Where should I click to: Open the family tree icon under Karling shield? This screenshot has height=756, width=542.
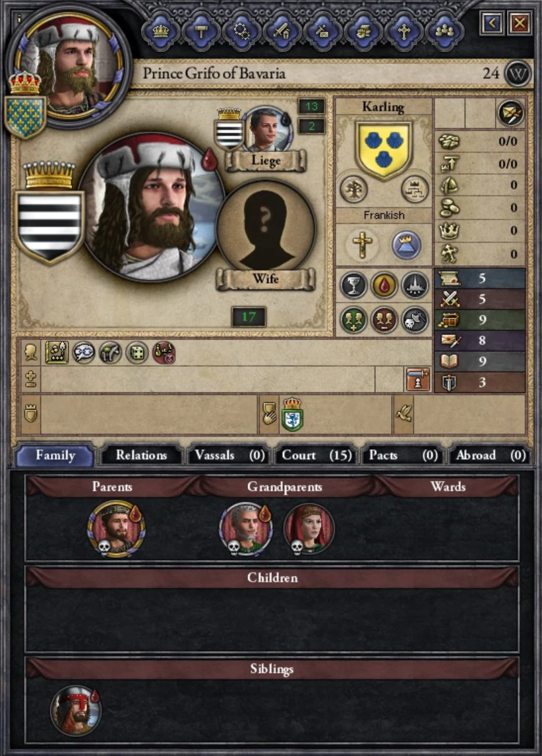pos(353,189)
